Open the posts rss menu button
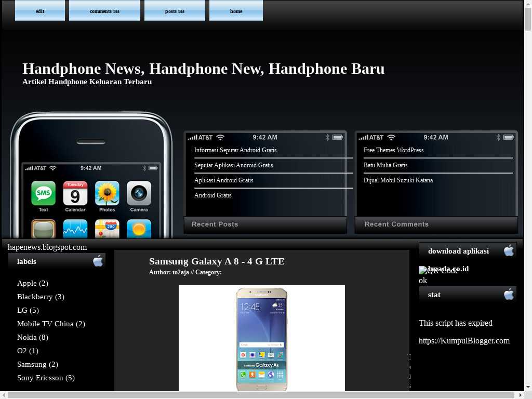 click(175, 10)
